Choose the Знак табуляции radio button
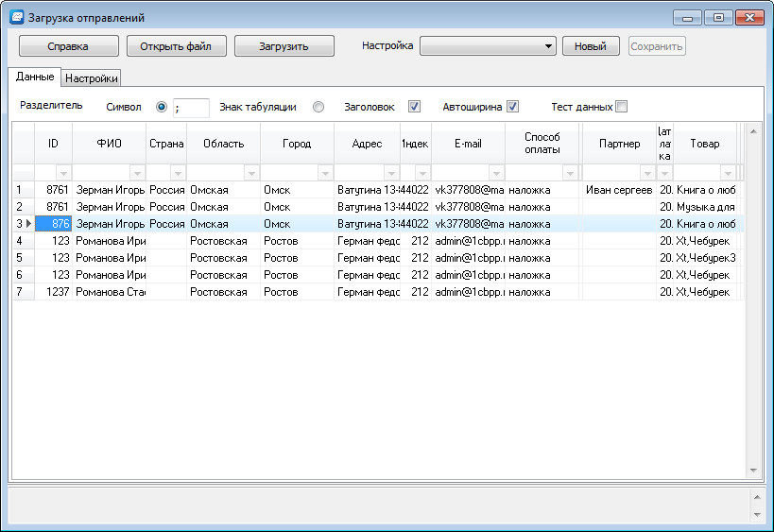Screen dimensions: 774x532 pos(318,107)
